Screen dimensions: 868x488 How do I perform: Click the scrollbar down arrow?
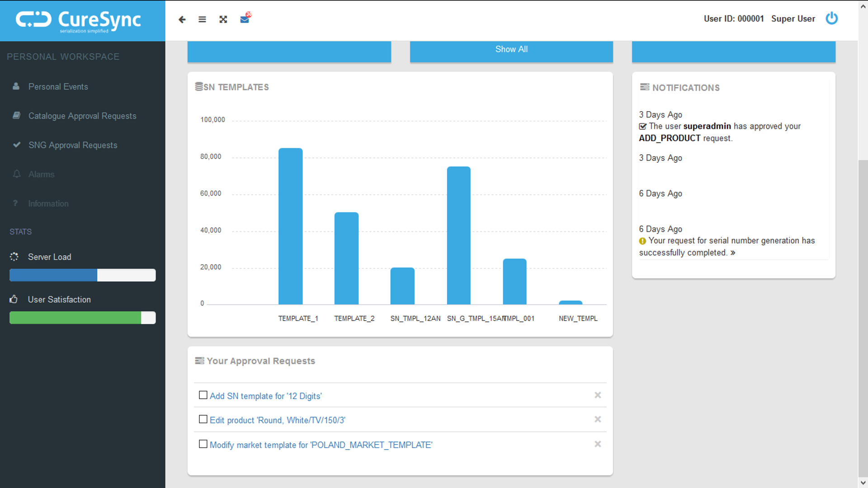pyautogui.click(x=863, y=483)
